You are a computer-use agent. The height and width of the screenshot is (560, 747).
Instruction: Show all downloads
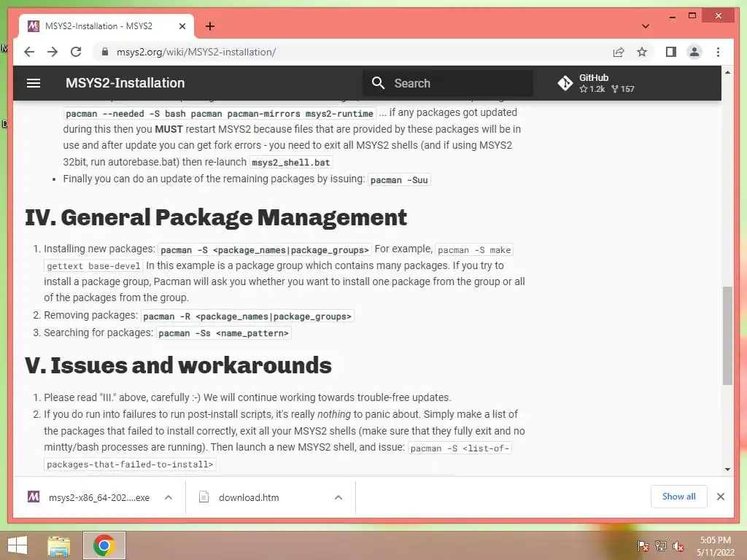(x=679, y=497)
